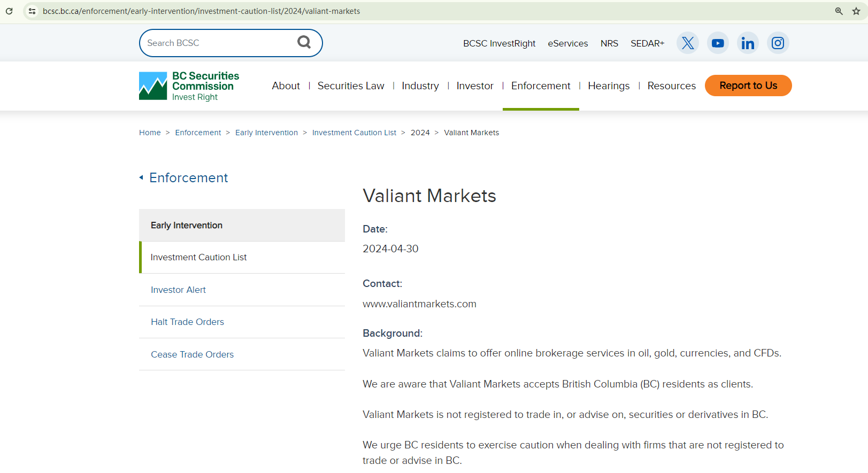Collapse back to Enforcement using the sidebar arrow
Viewport: 868px width, 473px height.
pos(141,177)
